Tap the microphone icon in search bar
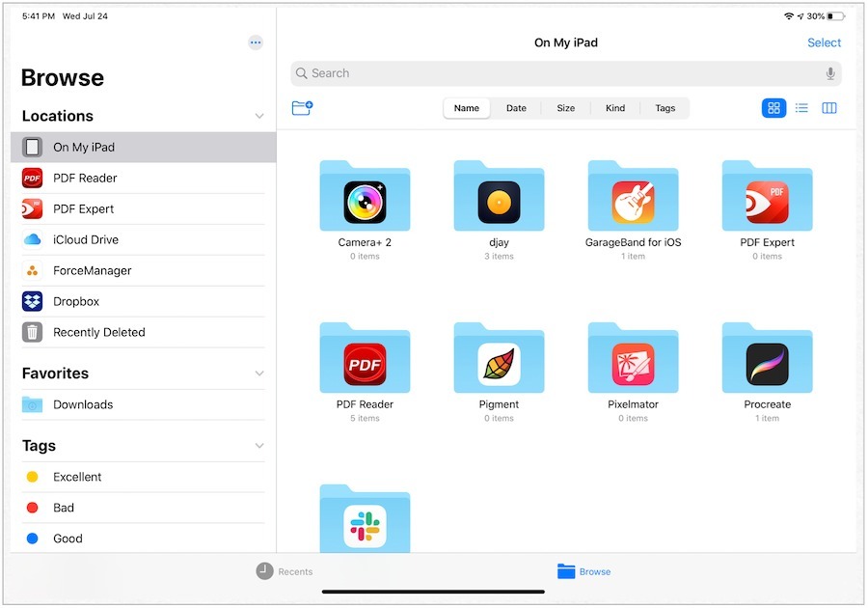 pos(829,73)
